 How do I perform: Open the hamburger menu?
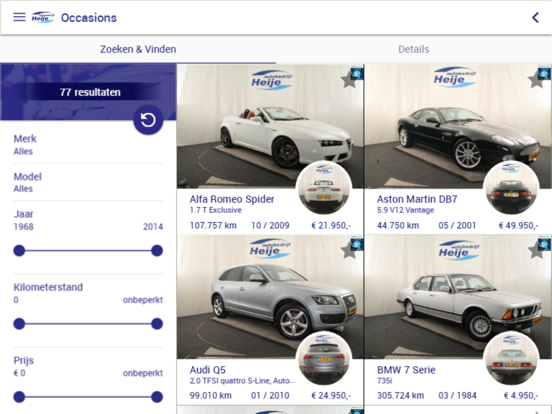(19, 17)
